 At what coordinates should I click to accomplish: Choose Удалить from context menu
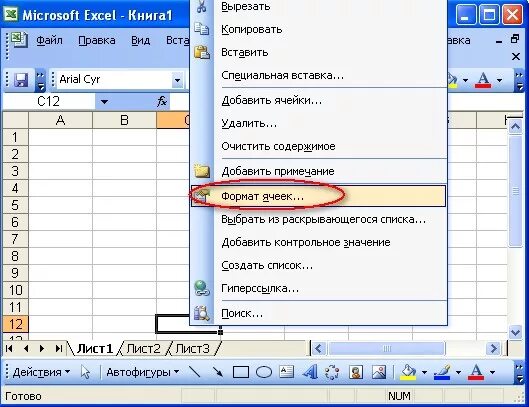(x=318, y=123)
